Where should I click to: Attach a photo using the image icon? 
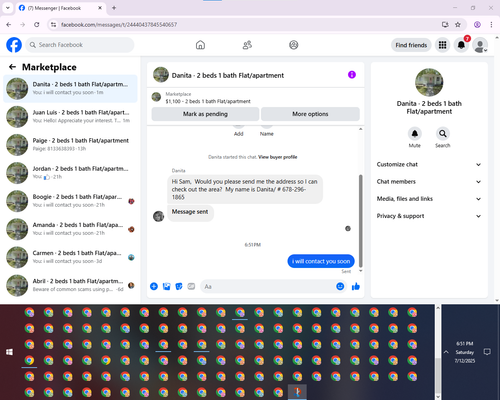click(166, 286)
